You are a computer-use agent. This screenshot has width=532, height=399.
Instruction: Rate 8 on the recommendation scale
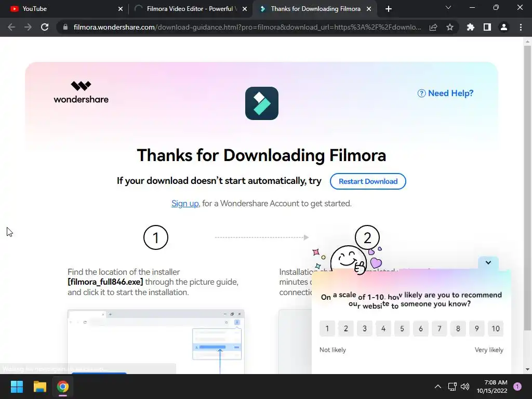[x=458, y=328]
